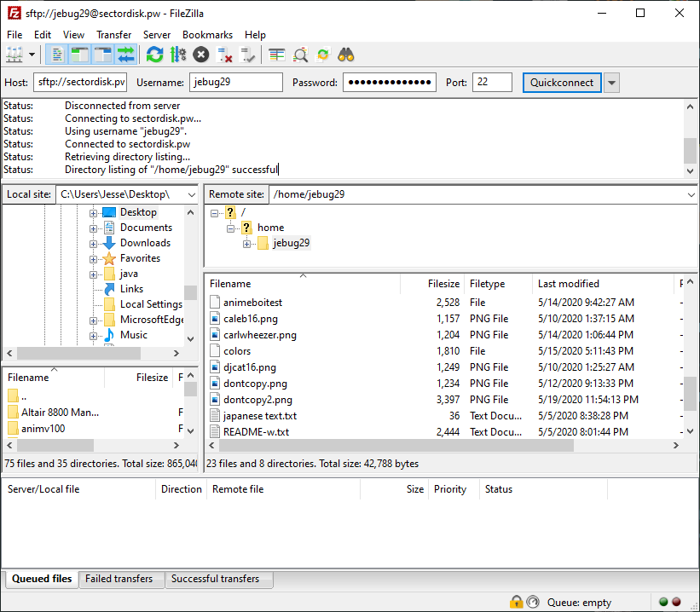Collapse the remote home directory node

(x=230, y=228)
